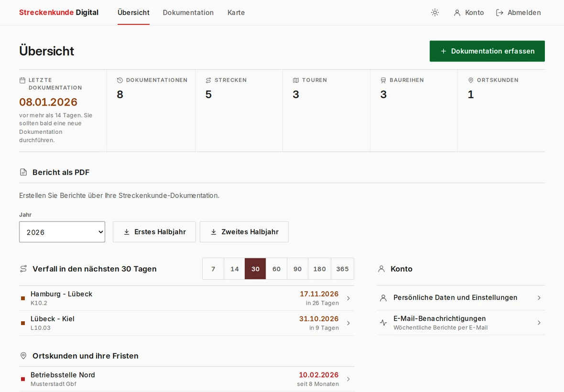Select the 14 days filter

[235, 269]
